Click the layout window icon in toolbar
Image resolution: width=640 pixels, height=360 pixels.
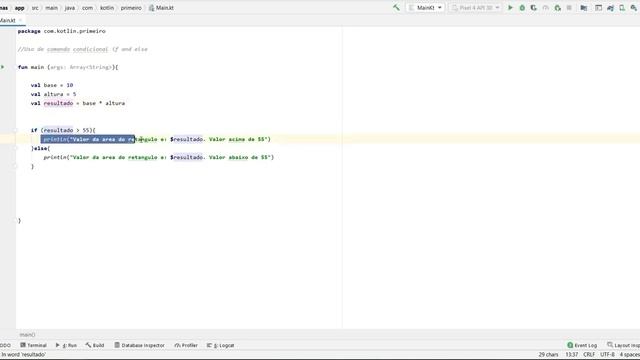598,8
